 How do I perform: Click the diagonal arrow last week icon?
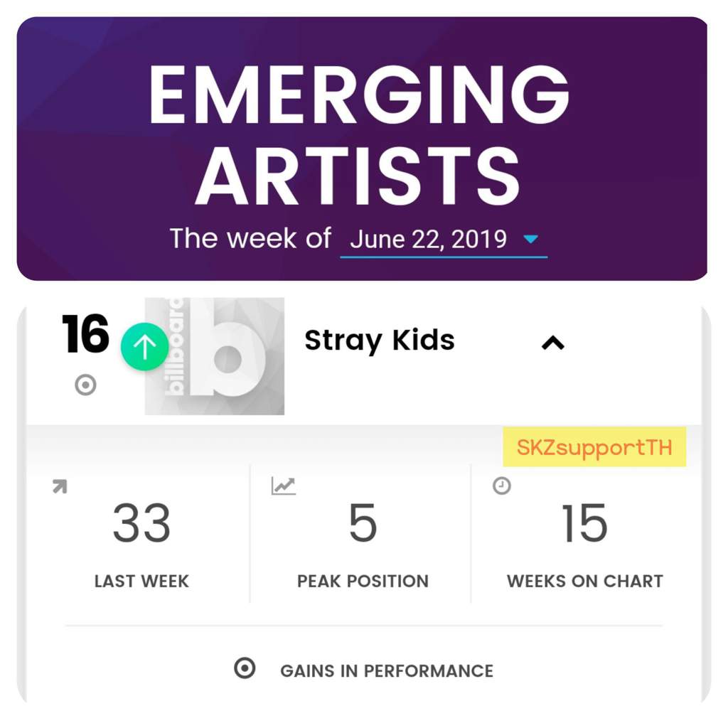coord(60,486)
